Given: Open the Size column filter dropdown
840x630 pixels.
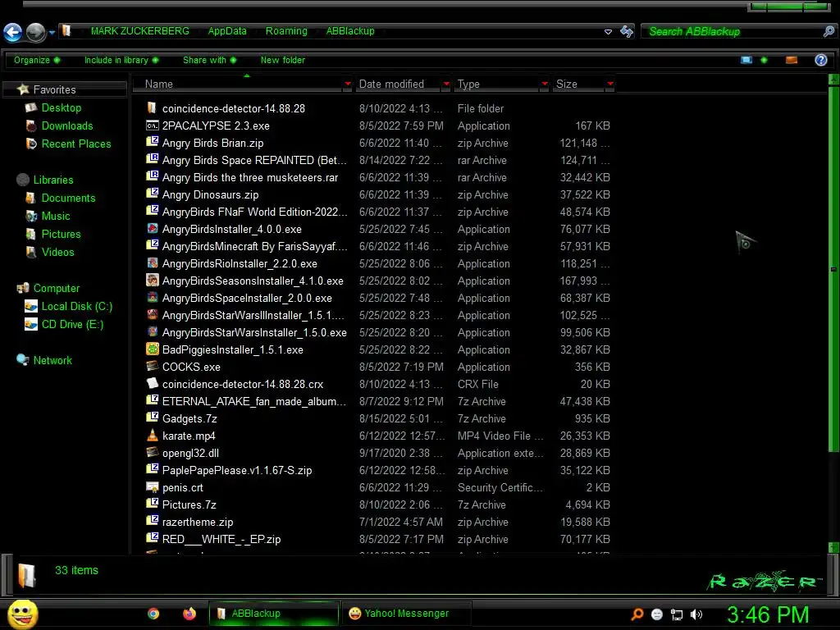Looking at the screenshot, I should [610, 84].
